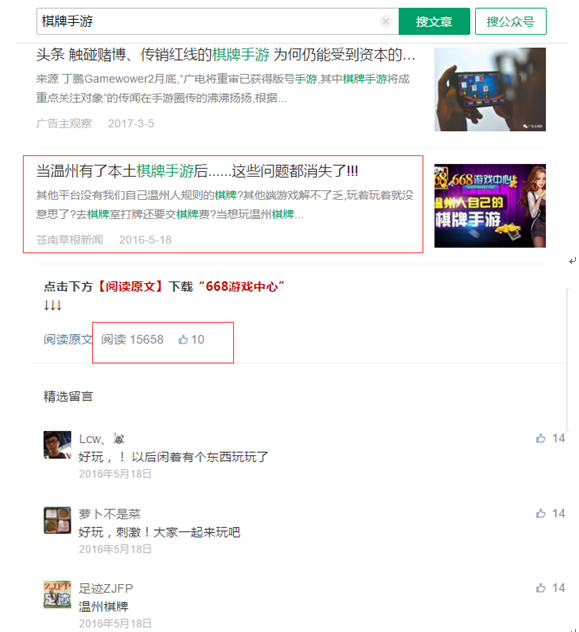Viewport: 579px width, 632px height.
Task: Clear the search box with X icon
Action: click(x=386, y=21)
